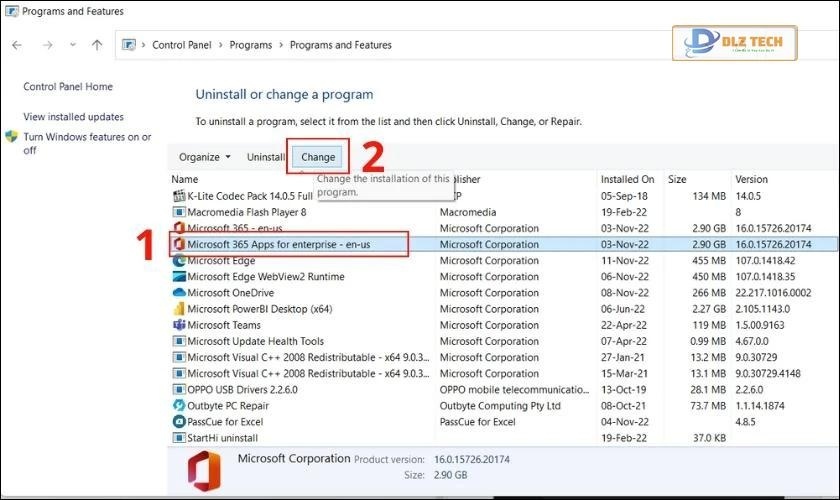Click the Up arrow navigation button
840x500 pixels.
tap(97, 45)
